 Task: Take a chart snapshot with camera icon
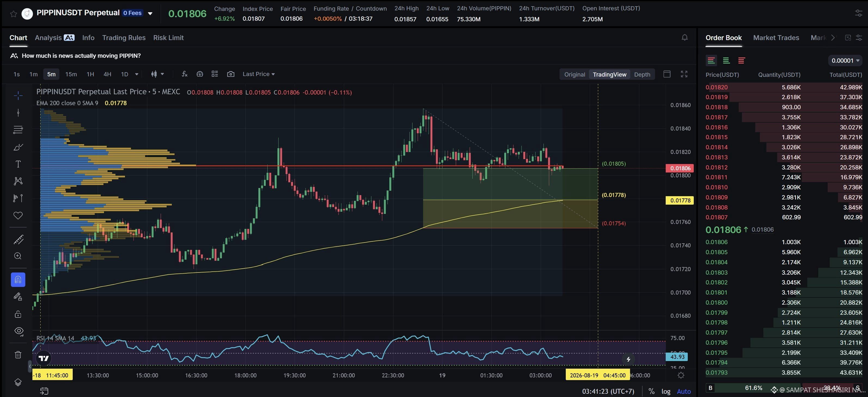tap(231, 74)
